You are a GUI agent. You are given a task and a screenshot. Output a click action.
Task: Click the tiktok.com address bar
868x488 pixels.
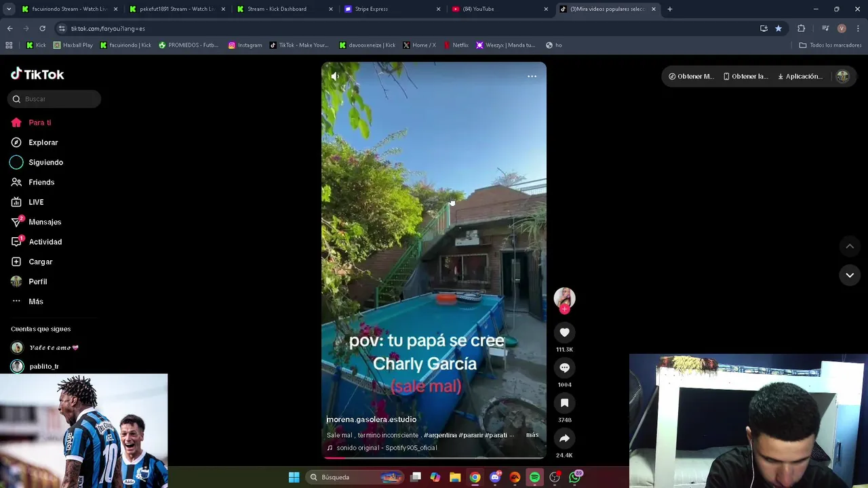[407, 28]
